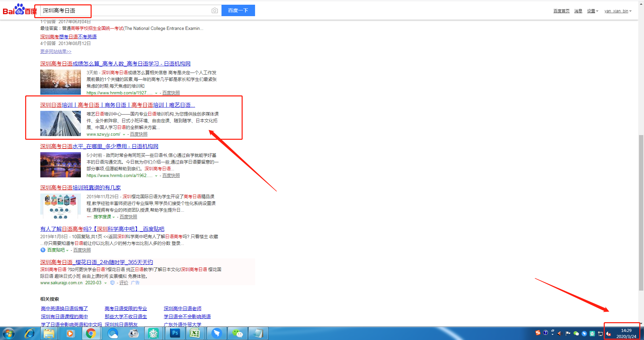The image size is (644, 340).
Task: Open related search 那些大学不收日语生
Action: click(126, 316)
